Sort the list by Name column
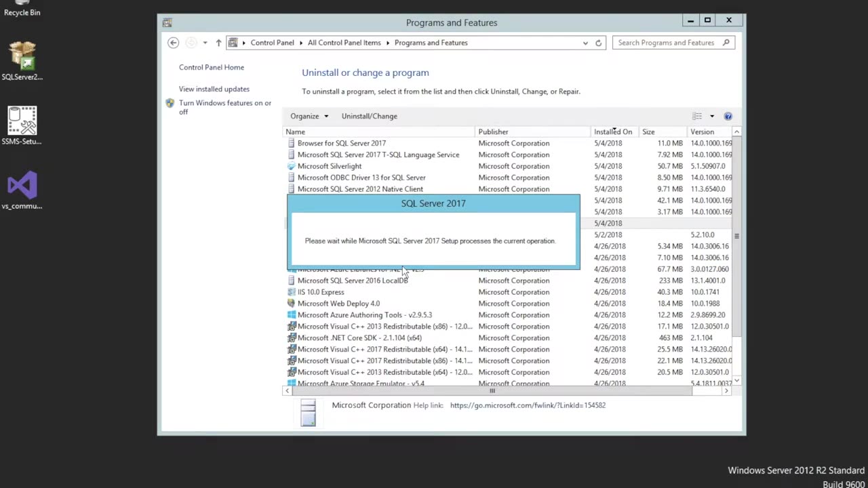The width and height of the screenshot is (868, 488). [378, 132]
